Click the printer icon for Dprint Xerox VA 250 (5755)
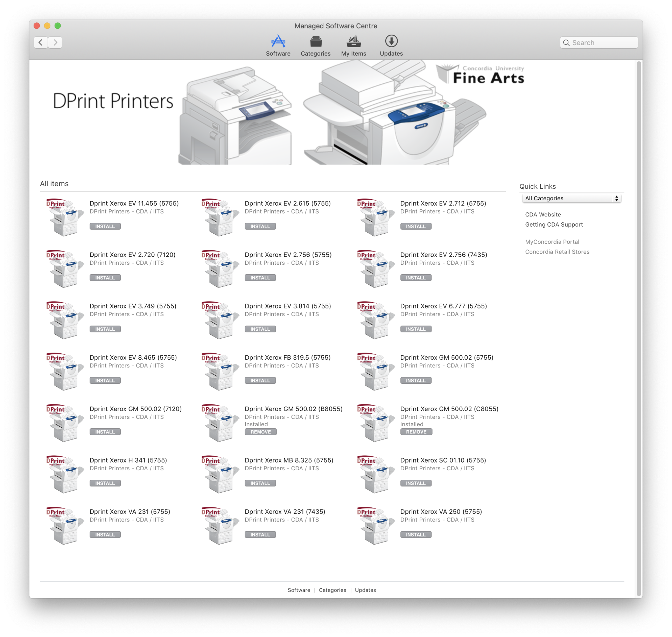The width and height of the screenshot is (672, 637). (376, 526)
